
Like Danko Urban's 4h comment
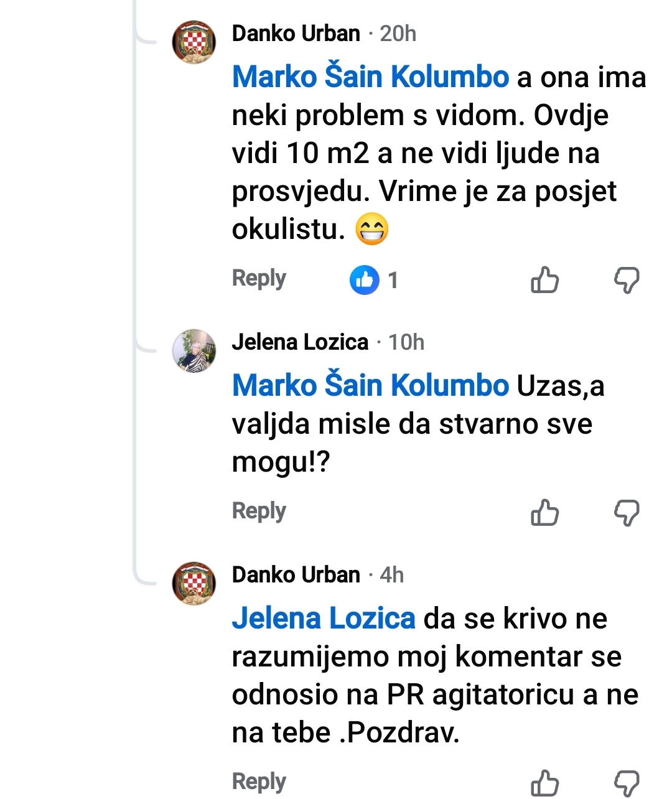(544, 783)
